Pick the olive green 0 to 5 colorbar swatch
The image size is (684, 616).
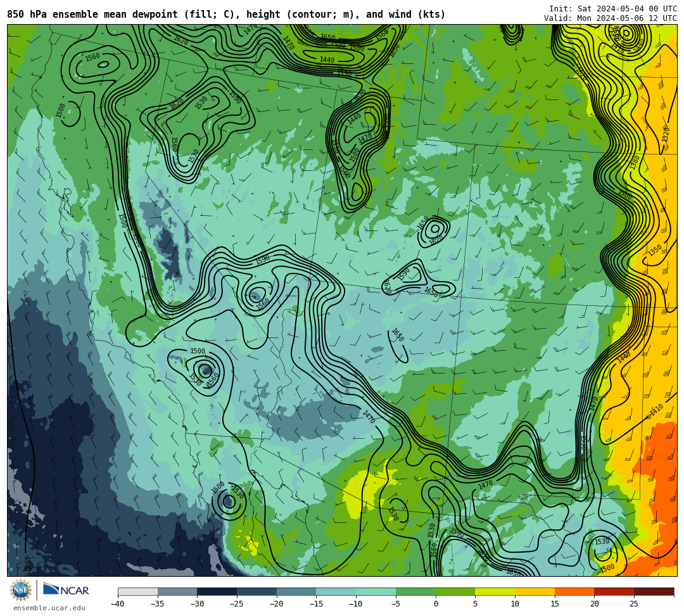pos(455,591)
